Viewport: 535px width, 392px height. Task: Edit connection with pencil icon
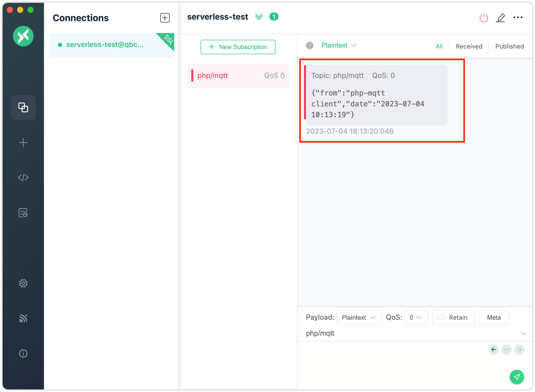[501, 18]
